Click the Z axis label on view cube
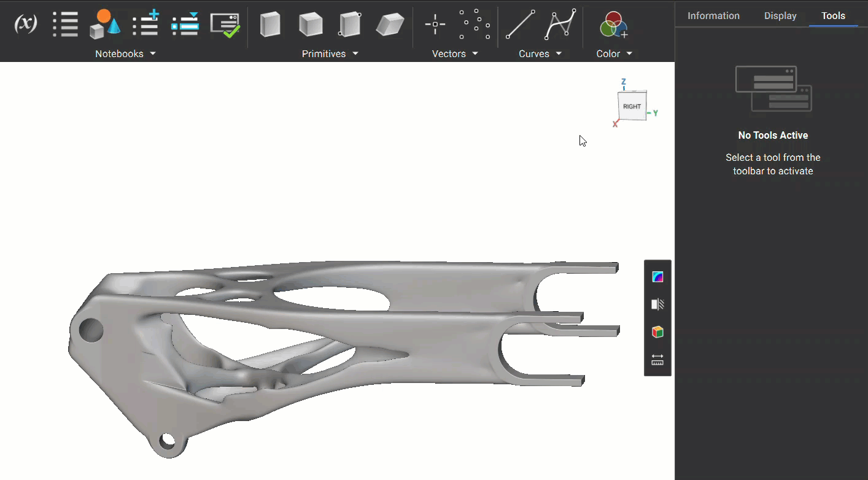868x480 pixels. (x=624, y=82)
